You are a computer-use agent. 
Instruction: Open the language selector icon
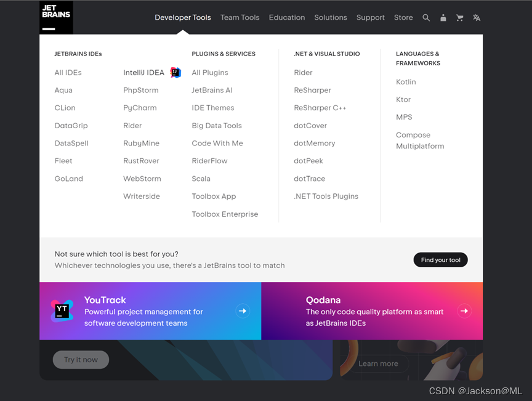point(477,18)
